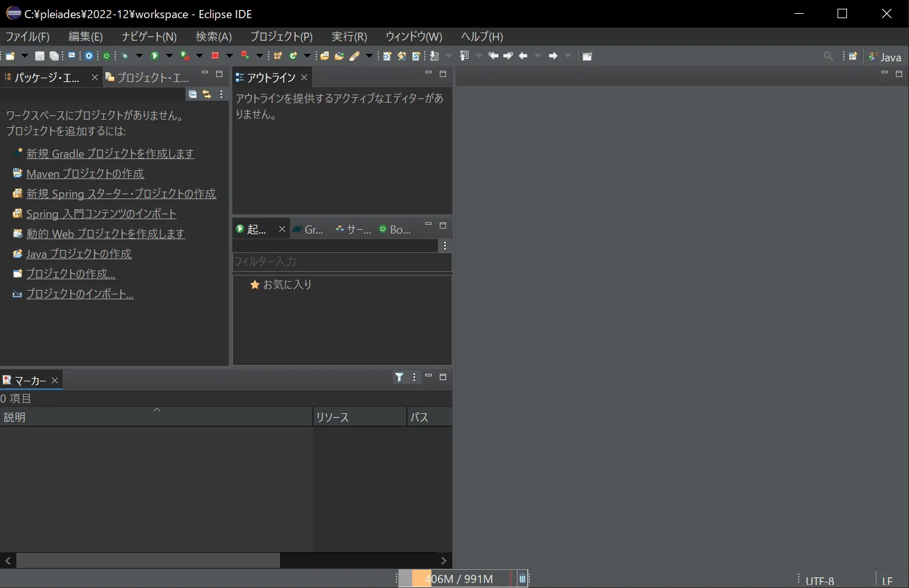This screenshot has height=588, width=909.
Task: Open the 検索(A) menu
Action: tap(214, 36)
